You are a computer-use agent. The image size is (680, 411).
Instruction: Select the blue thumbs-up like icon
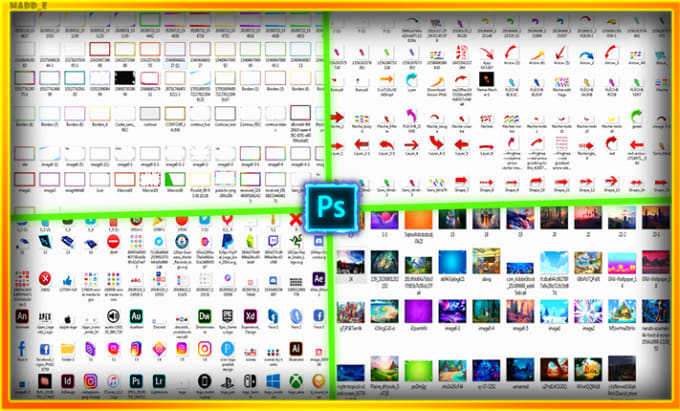point(67,280)
